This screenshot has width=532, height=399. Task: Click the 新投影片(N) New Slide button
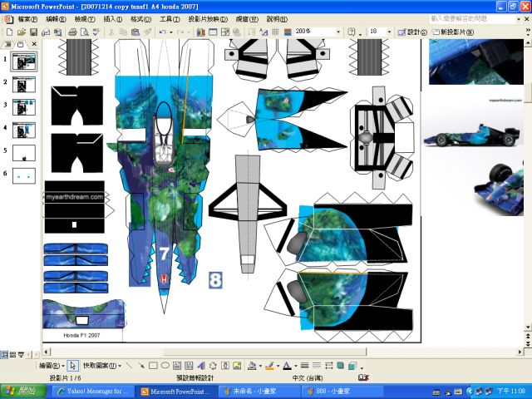[x=453, y=32]
